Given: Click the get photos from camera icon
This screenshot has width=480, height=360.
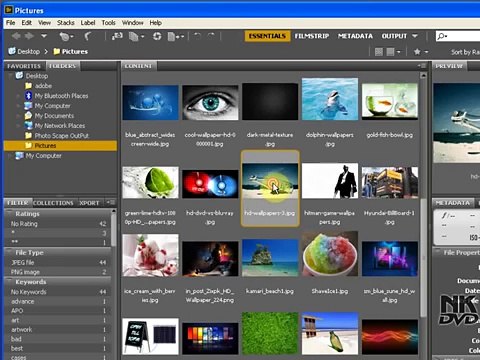Looking at the screenshot, I should (117, 36).
